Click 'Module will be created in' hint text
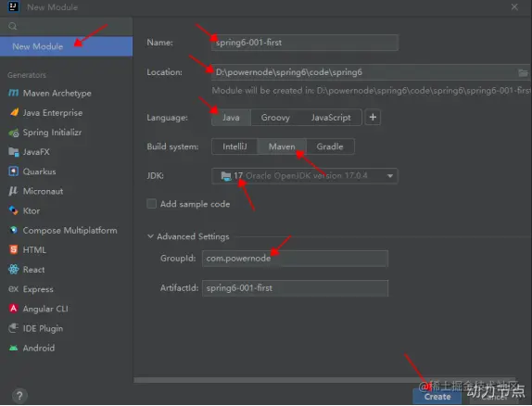Image resolution: width=532 pixels, height=406 pixels. tap(371, 91)
